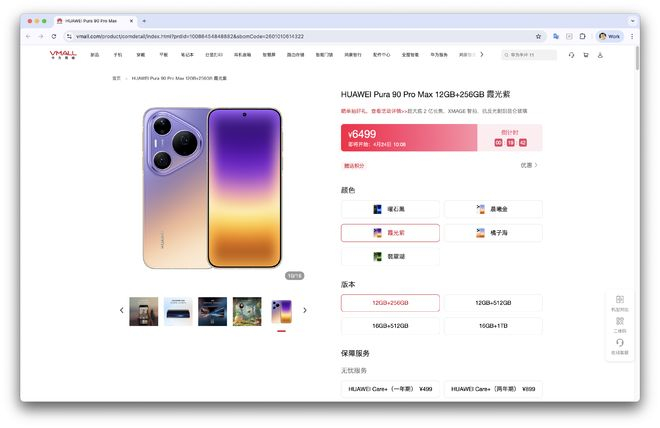Click the VMALL logo
The image size is (660, 428).
click(63, 55)
